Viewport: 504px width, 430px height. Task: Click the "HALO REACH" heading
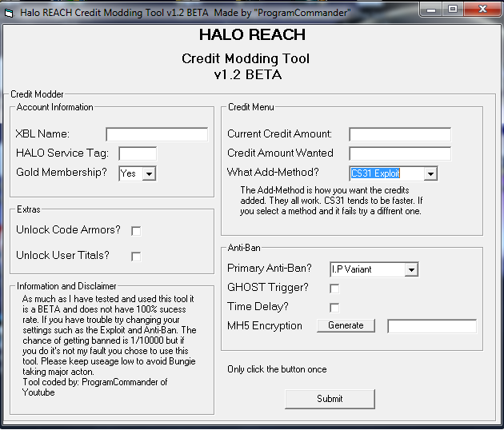point(252,34)
